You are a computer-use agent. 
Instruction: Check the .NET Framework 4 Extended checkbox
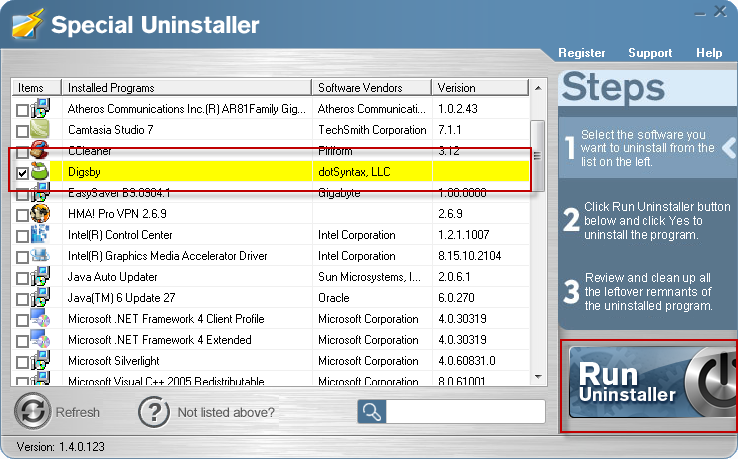[x=22, y=341]
